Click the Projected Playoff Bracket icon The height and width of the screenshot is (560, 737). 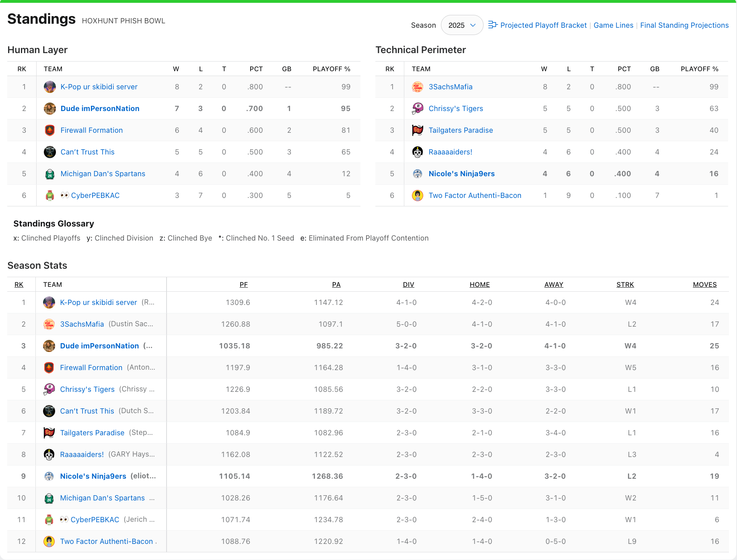(x=492, y=25)
